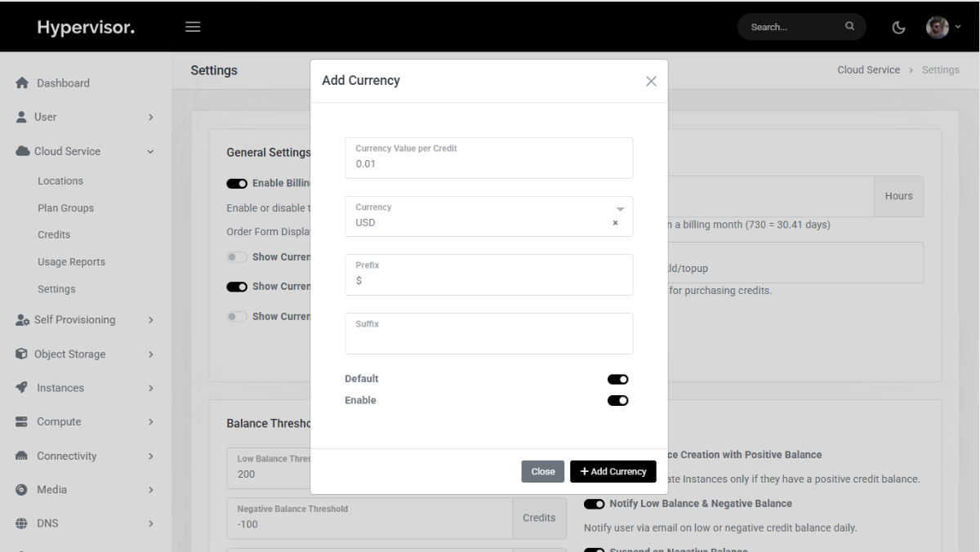This screenshot has height=552, width=980.
Task: Click the search magnifier icon
Action: tap(850, 27)
